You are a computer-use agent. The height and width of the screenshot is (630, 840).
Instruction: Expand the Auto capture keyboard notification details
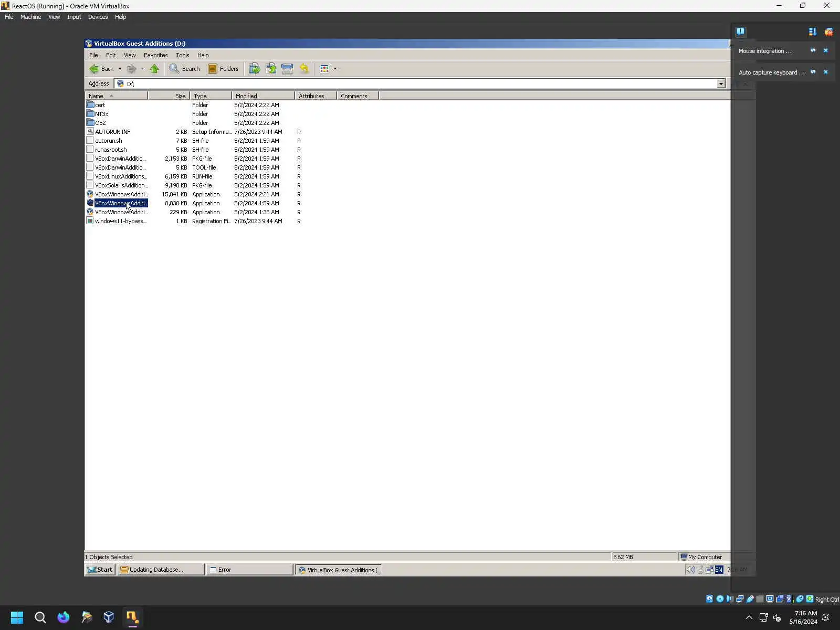point(813,72)
